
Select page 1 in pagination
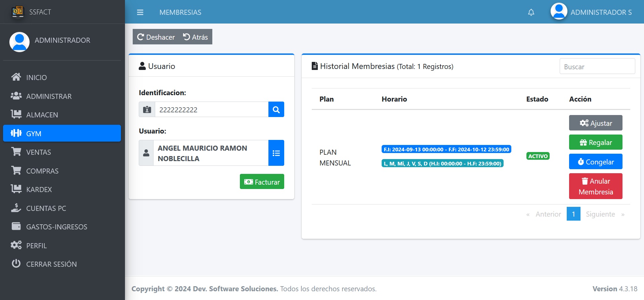click(x=573, y=214)
